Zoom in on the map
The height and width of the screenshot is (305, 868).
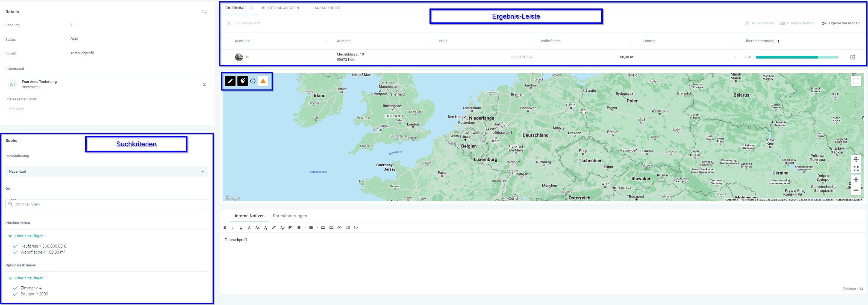[x=855, y=180]
